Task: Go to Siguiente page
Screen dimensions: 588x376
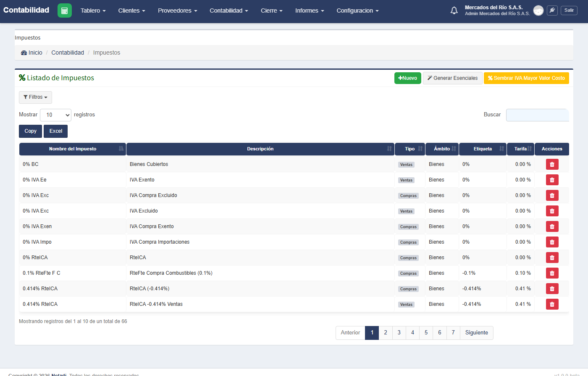Action: click(x=477, y=333)
